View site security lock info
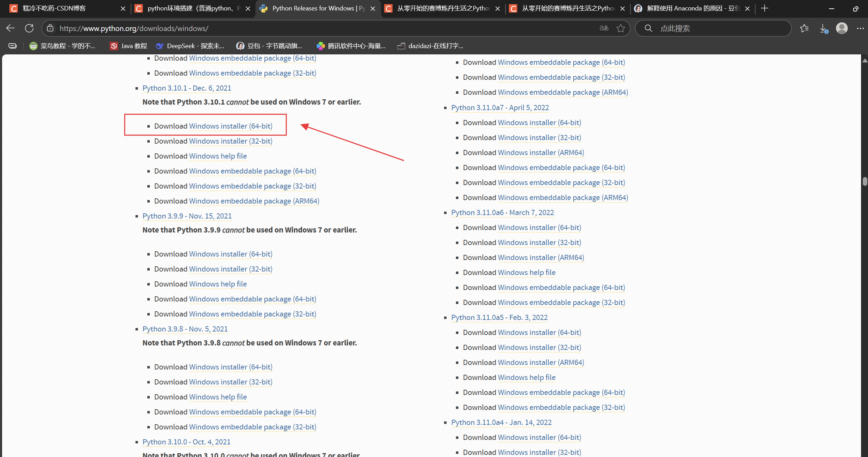 point(50,28)
